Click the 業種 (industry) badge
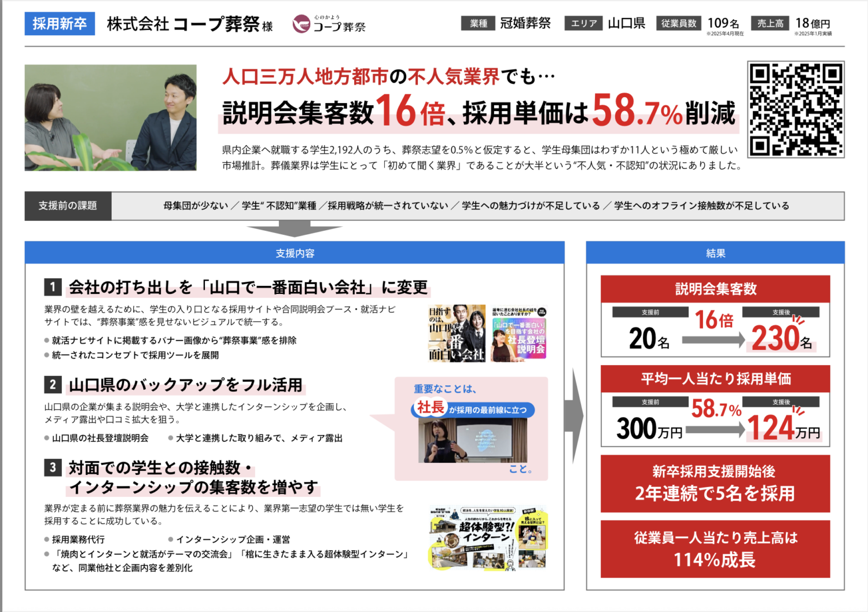This screenshot has height=612, width=868. pos(477,24)
